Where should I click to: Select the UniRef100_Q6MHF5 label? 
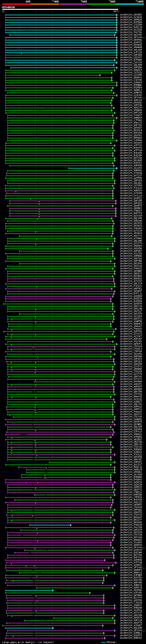point(131,570)
